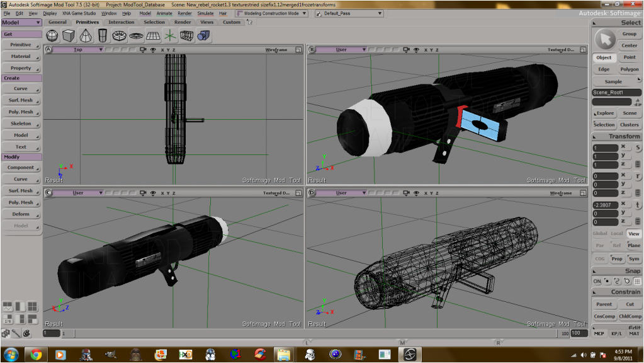Open Textured display mode in viewport C
The width and height of the screenshot is (644, 363).
[276, 193]
